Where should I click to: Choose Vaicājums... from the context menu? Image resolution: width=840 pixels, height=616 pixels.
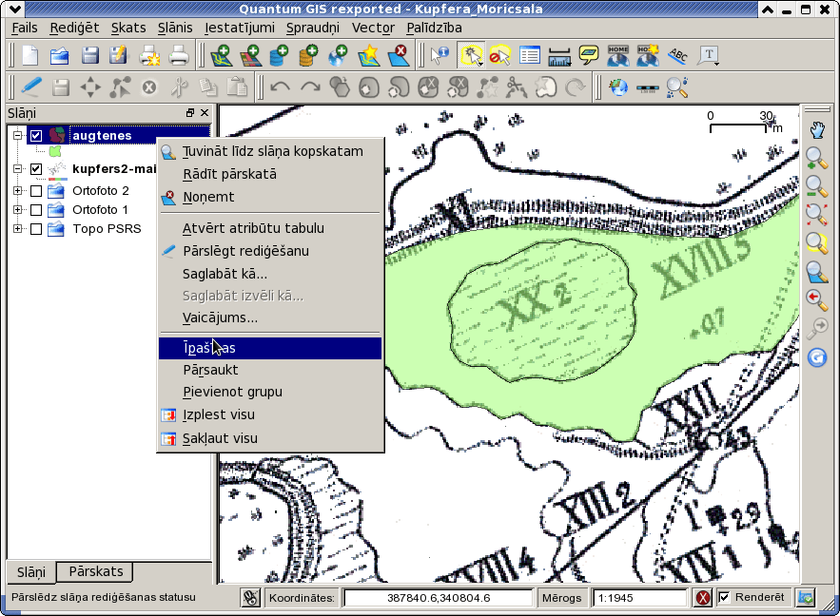270,318
